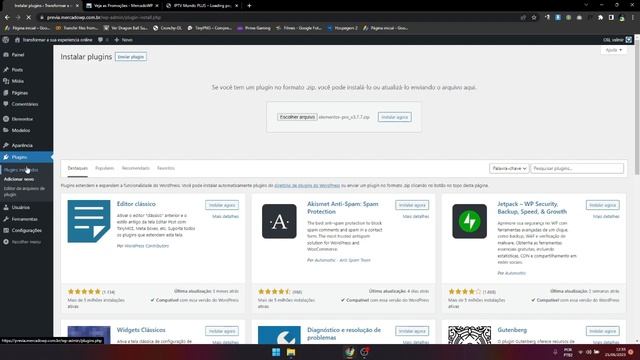Switch to the Destaques tab
Screen dimensions: 640x360
point(78,168)
